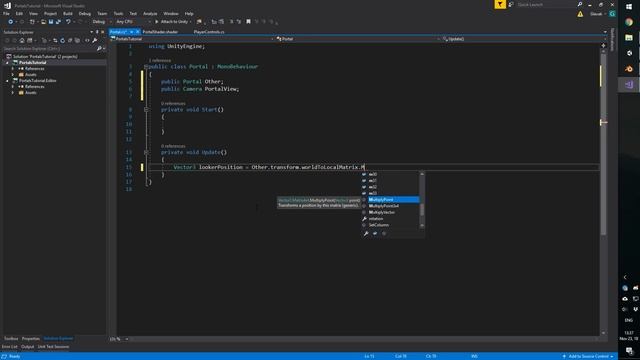
Task: Open the Toolbox bottom tab
Action: [11, 339]
